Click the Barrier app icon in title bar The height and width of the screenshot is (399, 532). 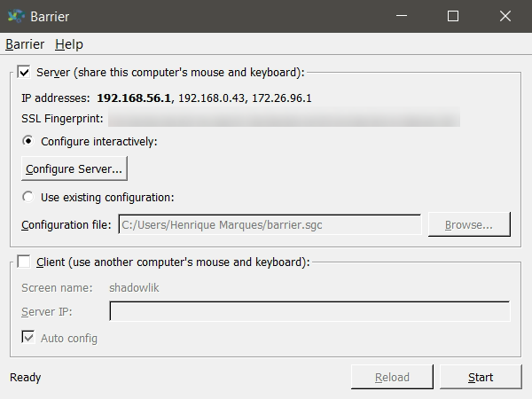[16, 16]
